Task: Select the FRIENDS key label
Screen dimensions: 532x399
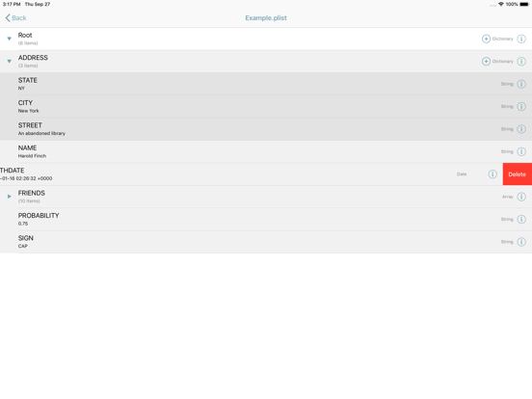Action: (x=31, y=193)
